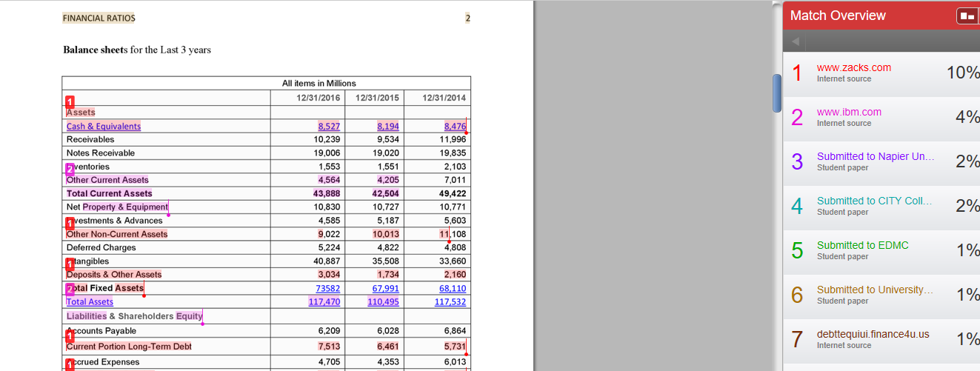Click the Cash & Equivalents link
980x371 pixels.
[104, 127]
